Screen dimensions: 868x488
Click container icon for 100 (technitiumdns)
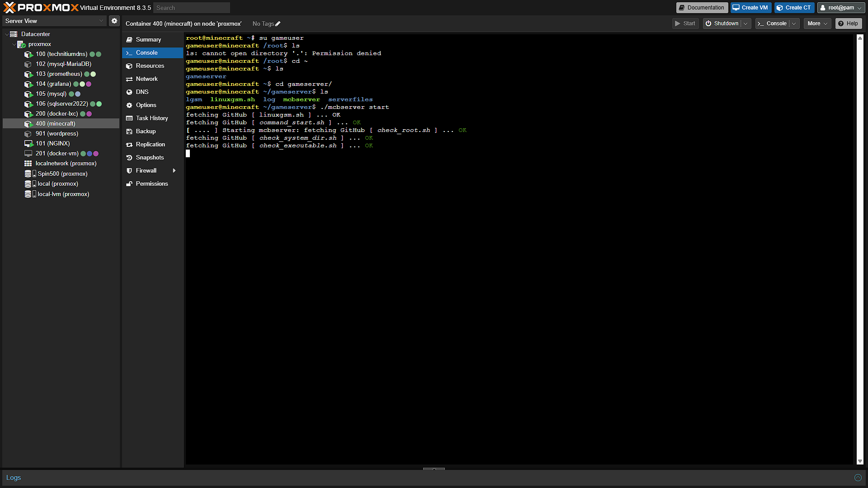(x=28, y=54)
